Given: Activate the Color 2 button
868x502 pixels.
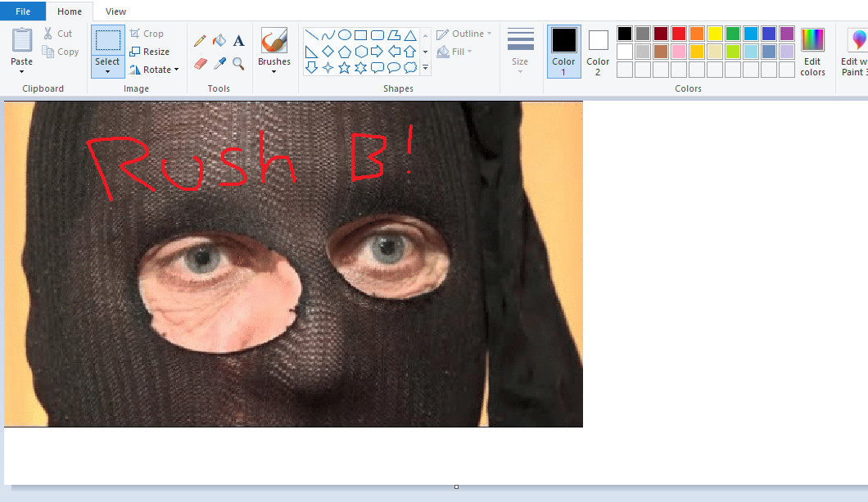Looking at the screenshot, I should click(x=598, y=52).
